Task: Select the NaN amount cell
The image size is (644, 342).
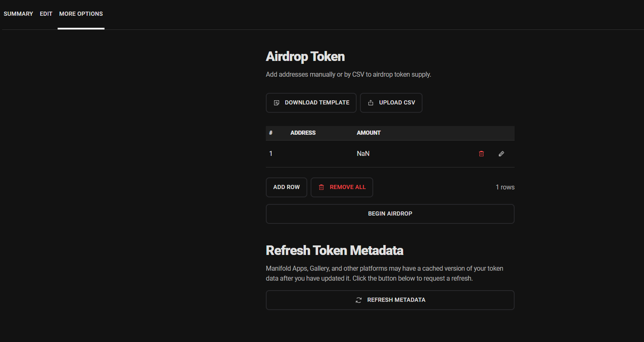Action: [363, 154]
